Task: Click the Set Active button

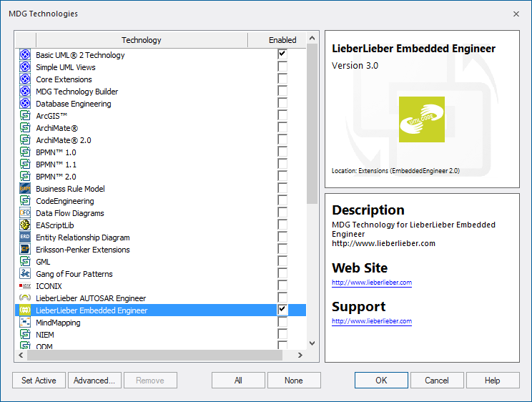Action: 39,381
